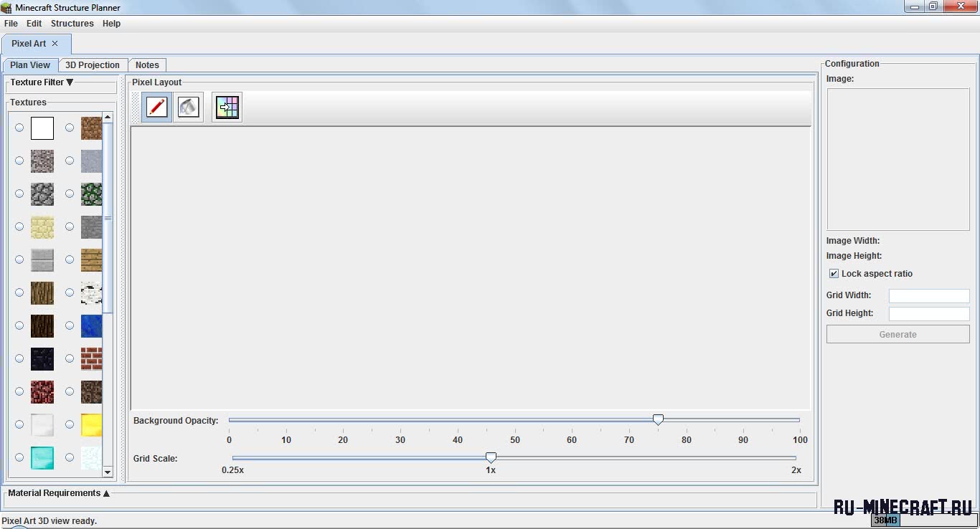The height and width of the screenshot is (529, 980).
Task: Pick the stone slab texture
Action: click(x=42, y=260)
